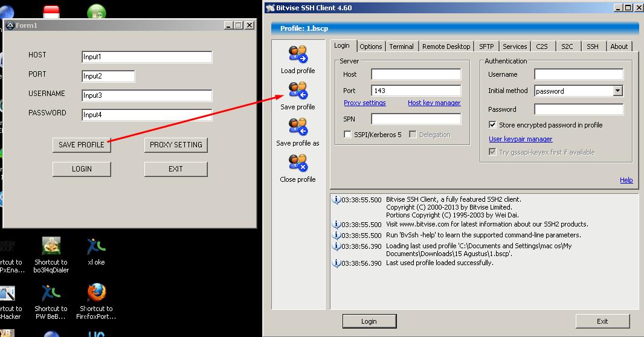Switch to the C2S tab
The image size is (644, 337).
542,47
